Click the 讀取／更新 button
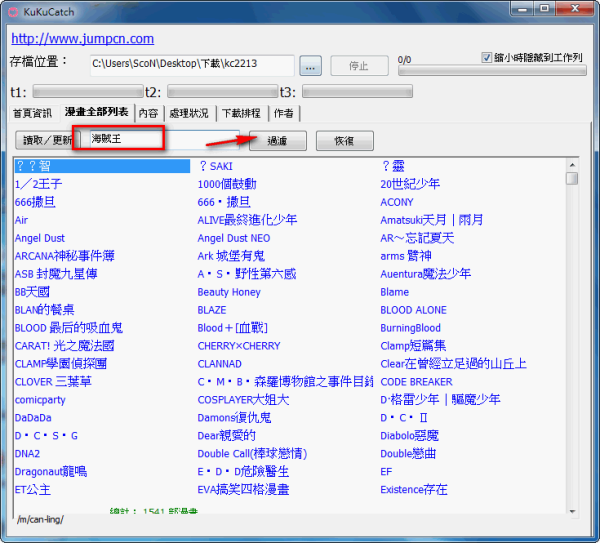 pyautogui.click(x=47, y=140)
